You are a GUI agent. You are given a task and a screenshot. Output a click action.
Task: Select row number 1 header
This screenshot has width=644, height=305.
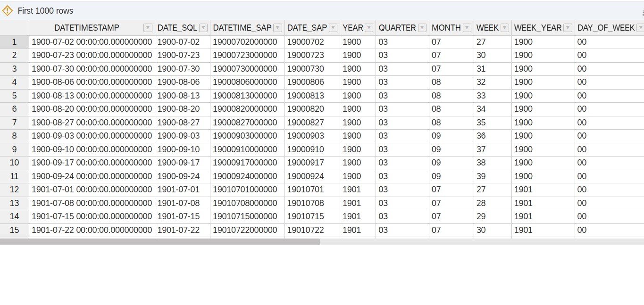(14, 42)
